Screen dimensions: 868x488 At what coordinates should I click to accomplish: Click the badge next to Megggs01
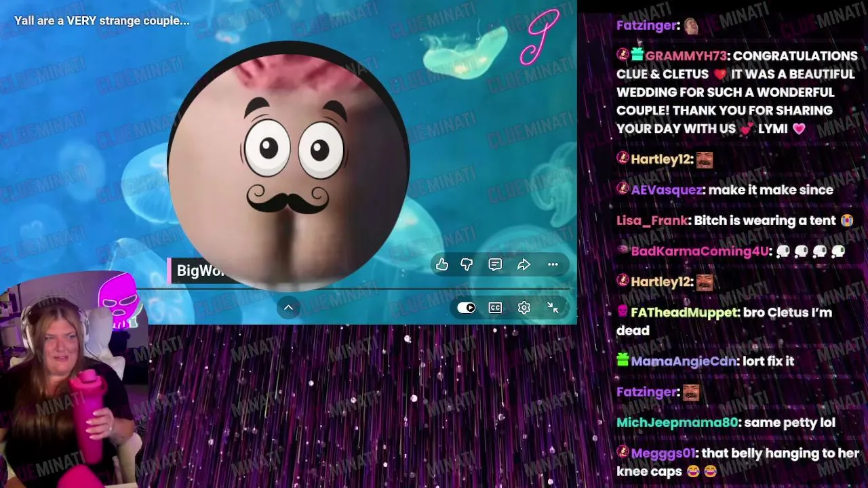tap(623, 452)
